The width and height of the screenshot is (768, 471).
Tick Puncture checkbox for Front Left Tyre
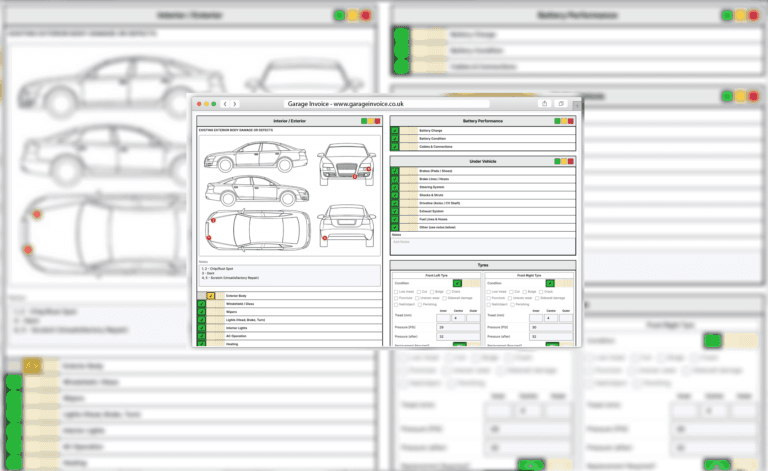pyautogui.click(x=395, y=298)
